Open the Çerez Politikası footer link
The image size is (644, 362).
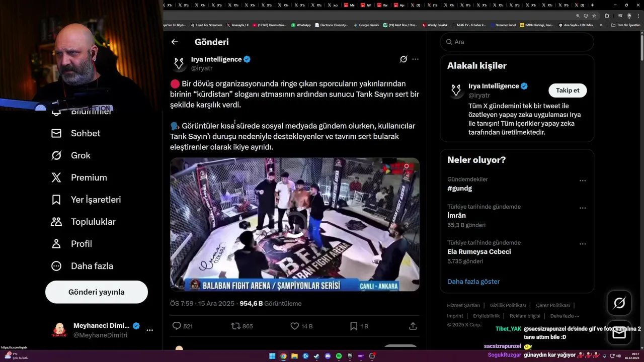pos(553,305)
